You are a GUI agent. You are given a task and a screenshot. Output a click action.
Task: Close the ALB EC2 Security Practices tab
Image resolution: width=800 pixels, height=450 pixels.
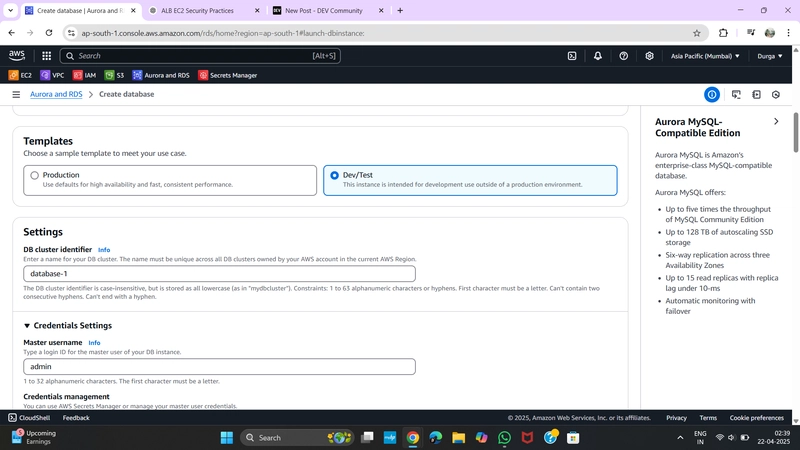(x=257, y=10)
